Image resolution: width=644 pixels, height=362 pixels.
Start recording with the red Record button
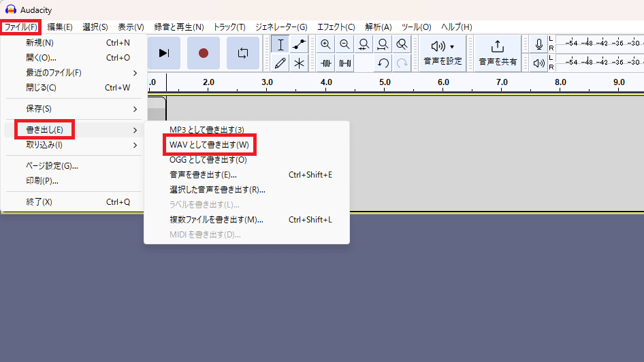204,53
